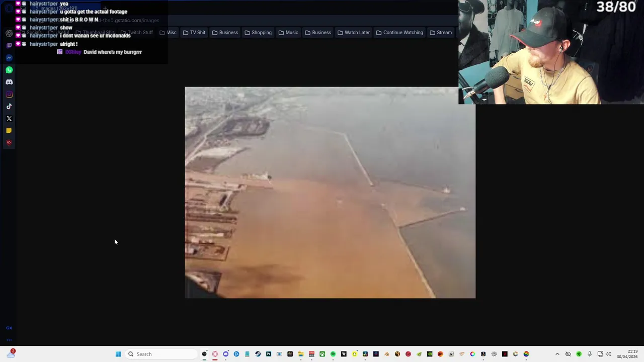Click IXRiley's username in chat overlay
Image resolution: width=644 pixels, height=362 pixels.
click(73, 52)
